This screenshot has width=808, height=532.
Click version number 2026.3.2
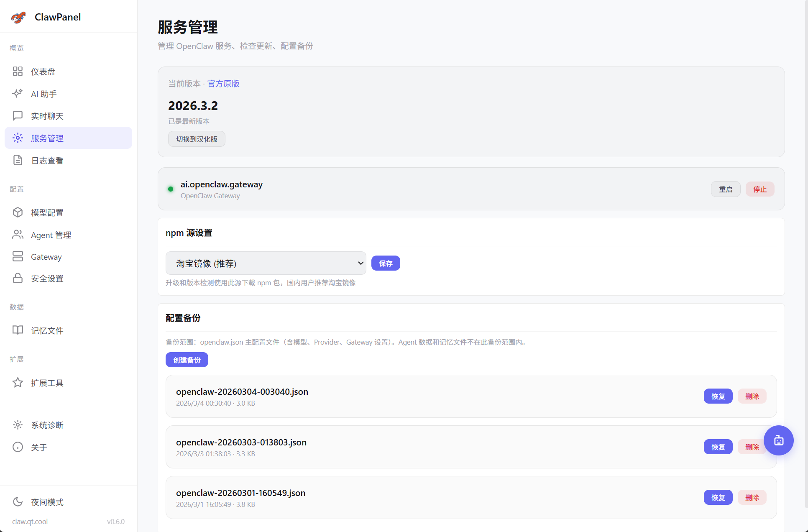[193, 105]
